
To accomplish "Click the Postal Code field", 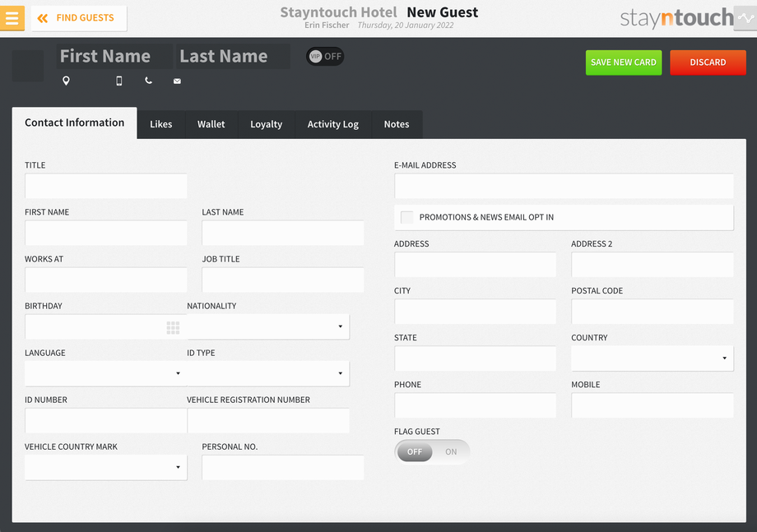I will tap(653, 311).
